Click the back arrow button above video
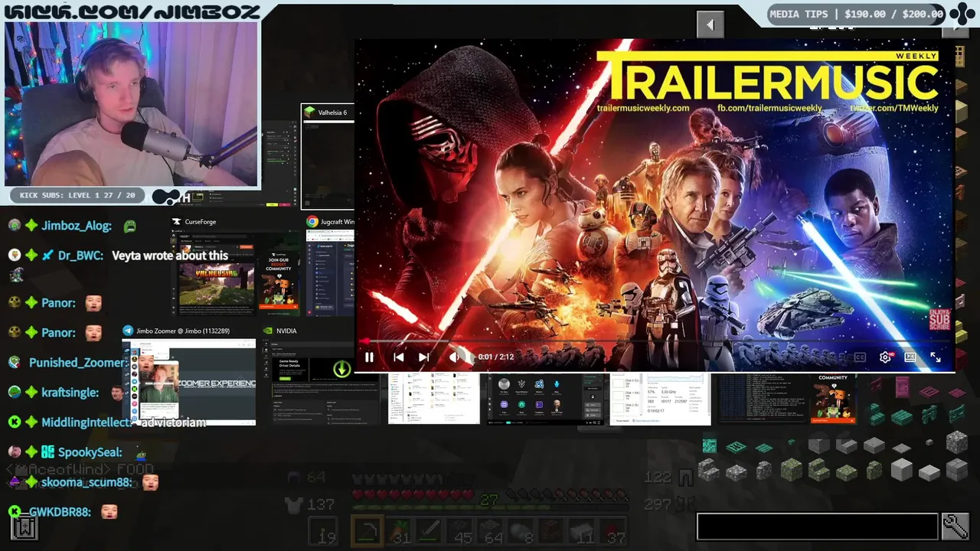Viewport: 980px width, 551px height. pyautogui.click(x=710, y=24)
